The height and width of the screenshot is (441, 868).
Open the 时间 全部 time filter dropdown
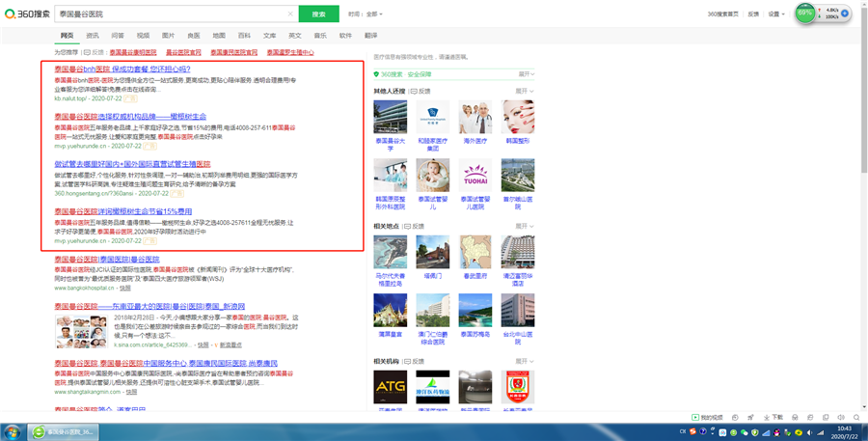366,14
